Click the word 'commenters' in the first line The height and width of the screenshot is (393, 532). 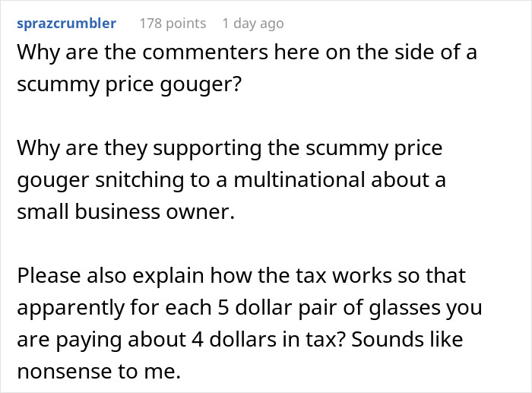(205, 52)
